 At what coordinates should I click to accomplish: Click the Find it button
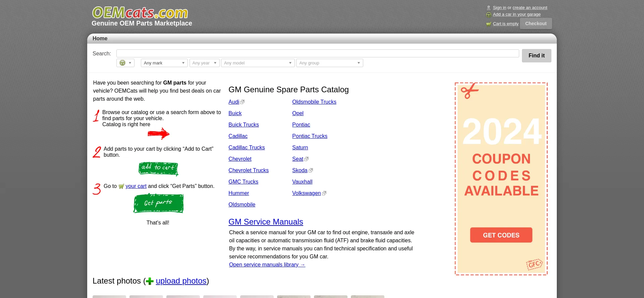(537, 56)
